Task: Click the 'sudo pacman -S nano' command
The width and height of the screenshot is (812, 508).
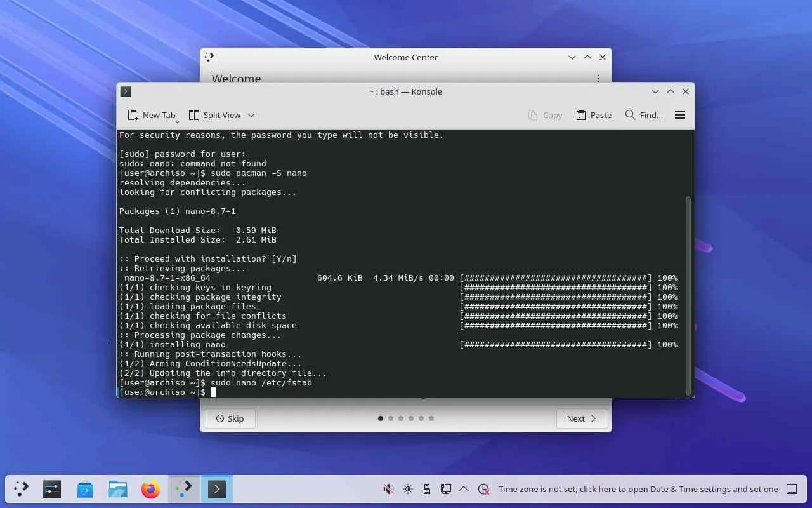Action: point(259,173)
